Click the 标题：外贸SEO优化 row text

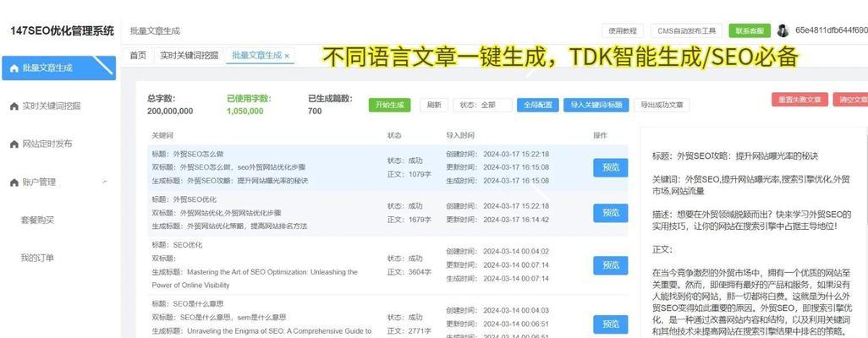[184, 199]
